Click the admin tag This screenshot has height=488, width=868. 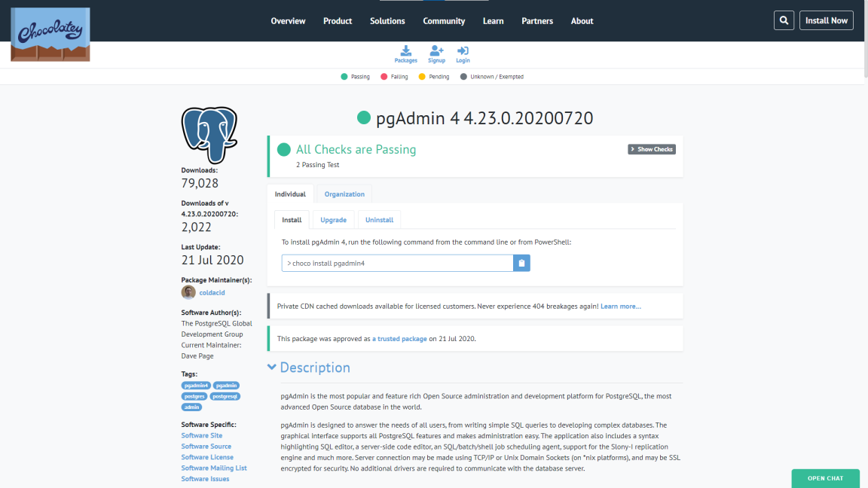[191, 407]
